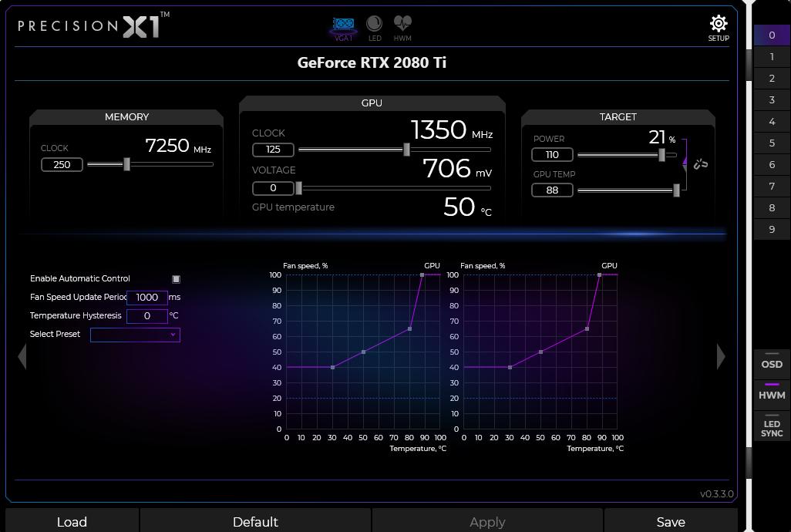This screenshot has height=532, width=791.
Task: Click the Fan Speed Update Period field
Action: coord(146,298)
